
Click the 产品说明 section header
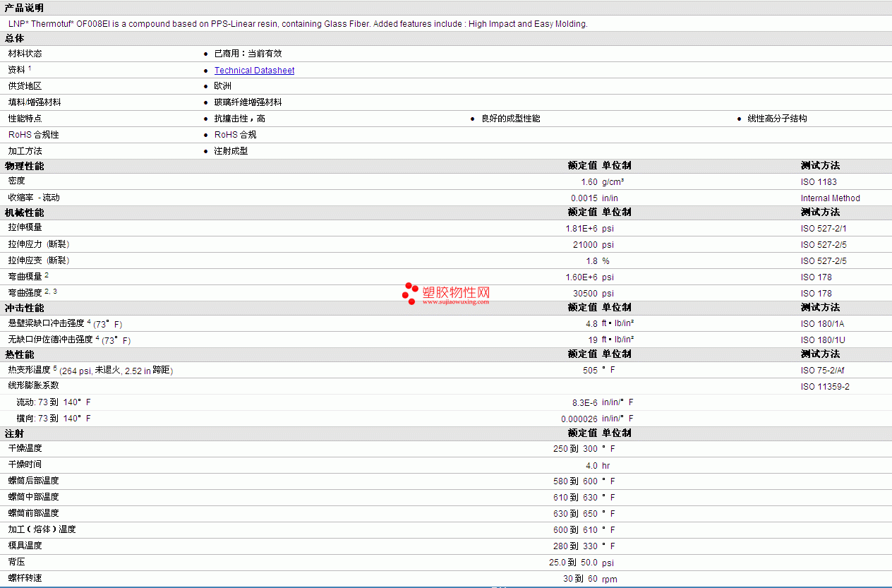pyautogui.click(x=24, y=8)
